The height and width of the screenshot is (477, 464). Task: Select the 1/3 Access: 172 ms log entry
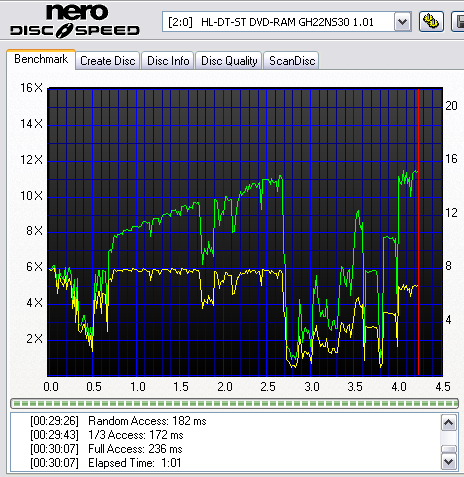(x=107, y=435)
